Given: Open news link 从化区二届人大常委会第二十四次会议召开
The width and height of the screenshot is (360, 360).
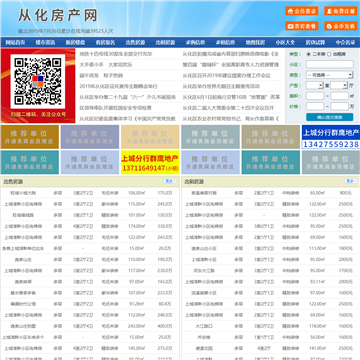Looking at the screenshot, I should pyautogui.click(x=228, y=108).
